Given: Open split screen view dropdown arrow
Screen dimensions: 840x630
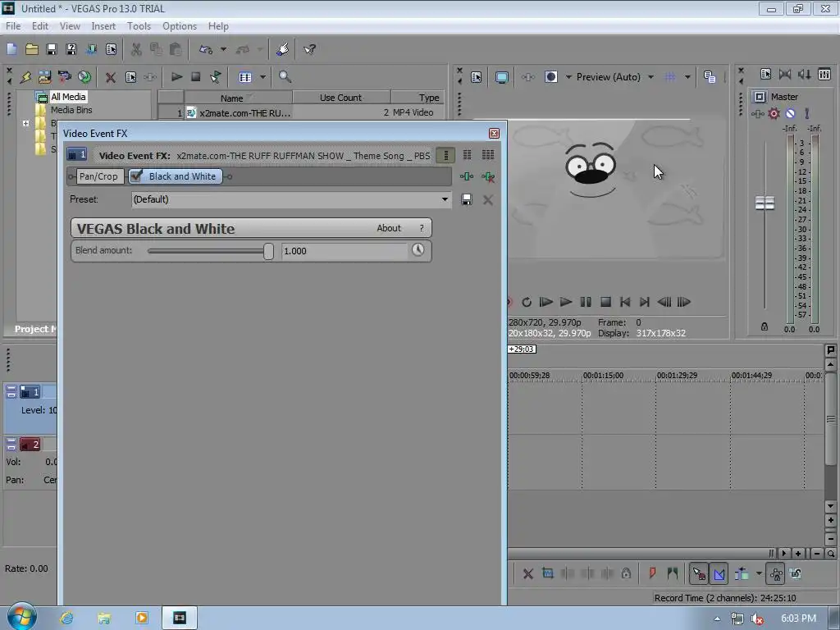Looking at the screenshot, I should 568,77.
